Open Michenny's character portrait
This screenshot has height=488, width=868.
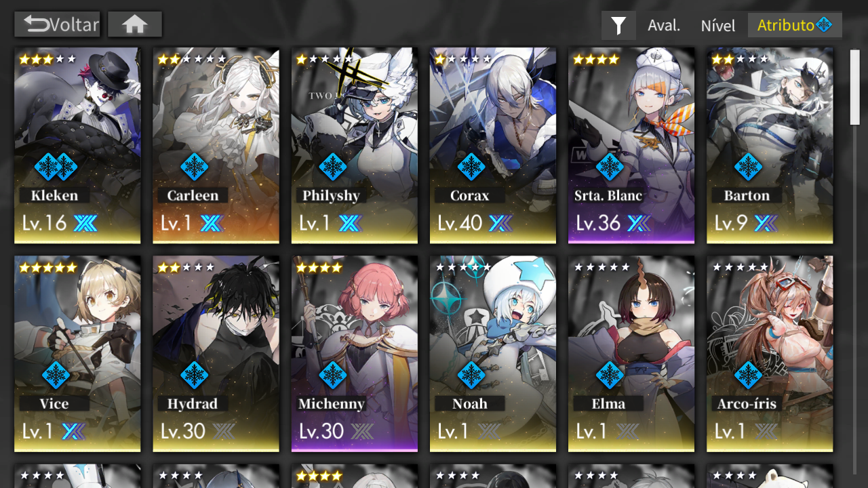point(355,353)
